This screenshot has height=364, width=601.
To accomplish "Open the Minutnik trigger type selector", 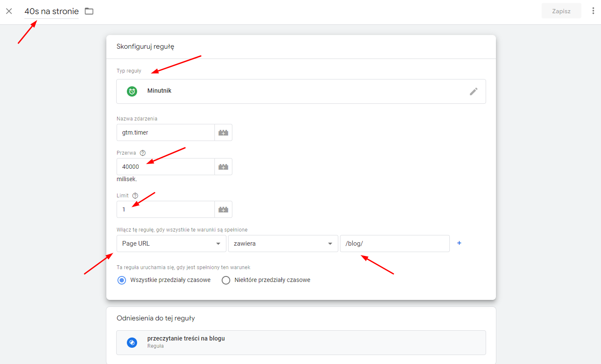I will (301, 91).
